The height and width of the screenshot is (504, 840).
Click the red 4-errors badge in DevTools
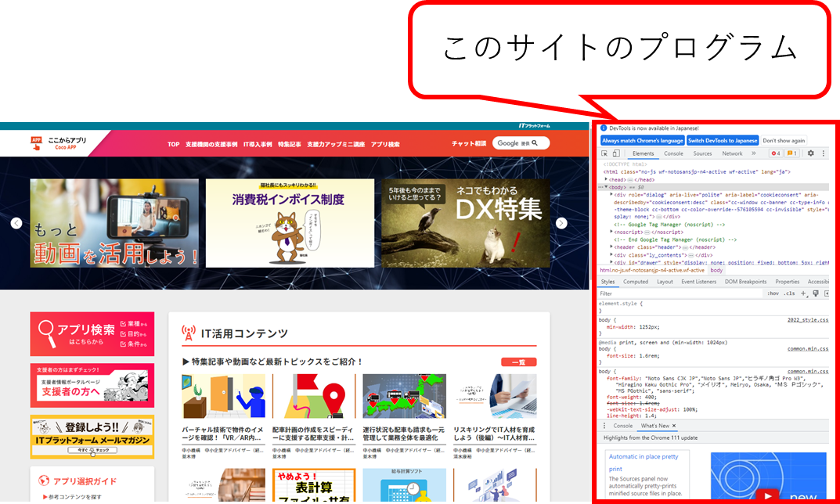click(776, 153)
